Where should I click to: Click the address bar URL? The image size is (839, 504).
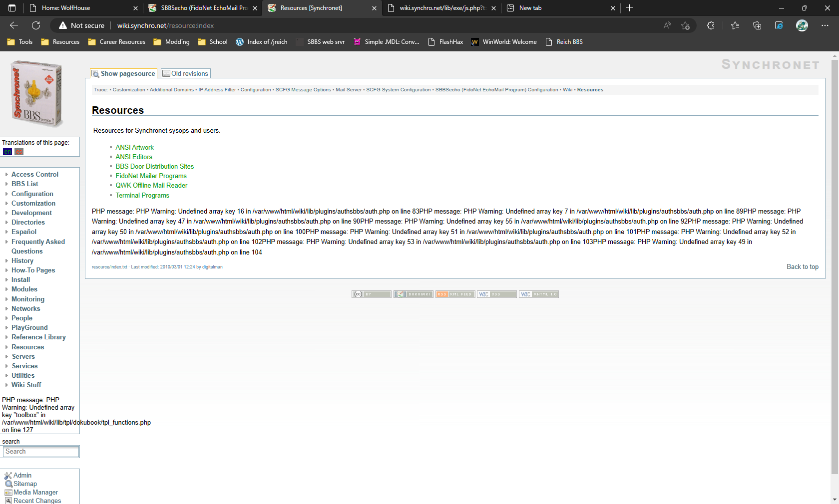165,25
